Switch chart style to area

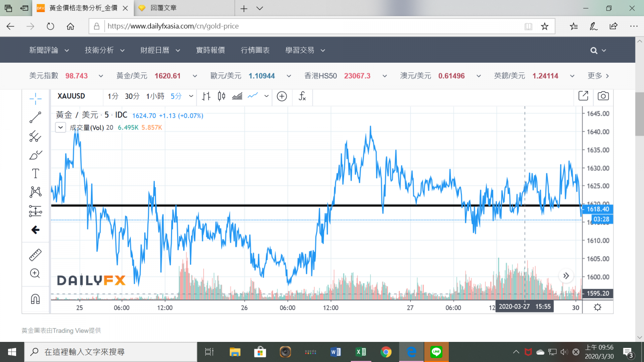[x=237, y=96]
